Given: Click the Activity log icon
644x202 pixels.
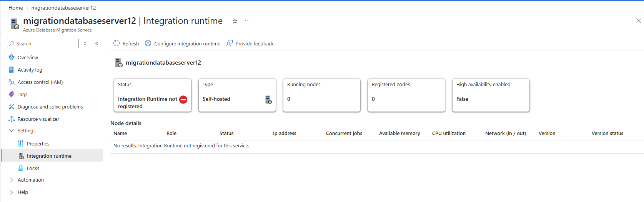Looking at the screenshot, I should pos(12,70).
